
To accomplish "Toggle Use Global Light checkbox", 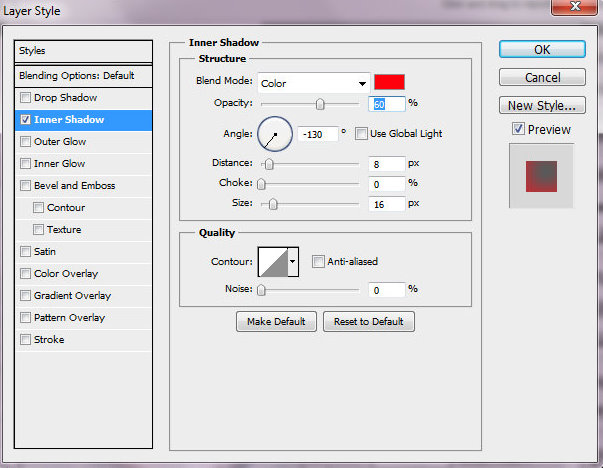I will [x=361, y=134].
